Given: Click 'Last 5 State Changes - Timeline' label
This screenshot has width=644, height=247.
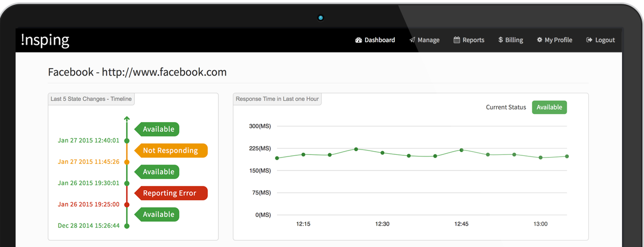Looking at the screenshot, I should coord(91,99).
